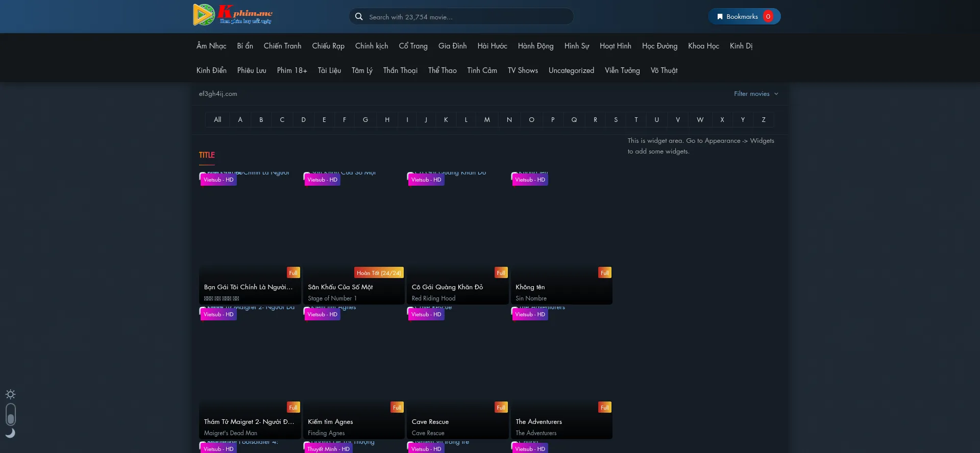Click Maigret's Dead Man subtitle
The height and width of the screenshot is (453, 980).
pos(231,433)
